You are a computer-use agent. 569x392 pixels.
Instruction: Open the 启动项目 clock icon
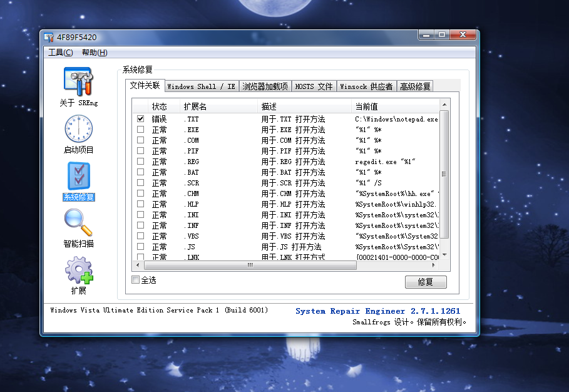pyautogui.click(x=78, y=129)
